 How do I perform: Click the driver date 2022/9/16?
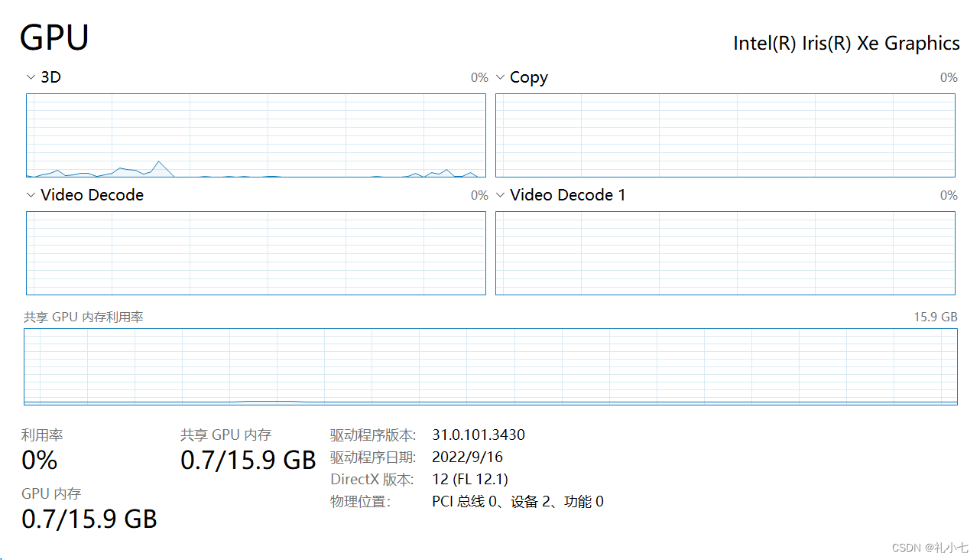point(467,457)
